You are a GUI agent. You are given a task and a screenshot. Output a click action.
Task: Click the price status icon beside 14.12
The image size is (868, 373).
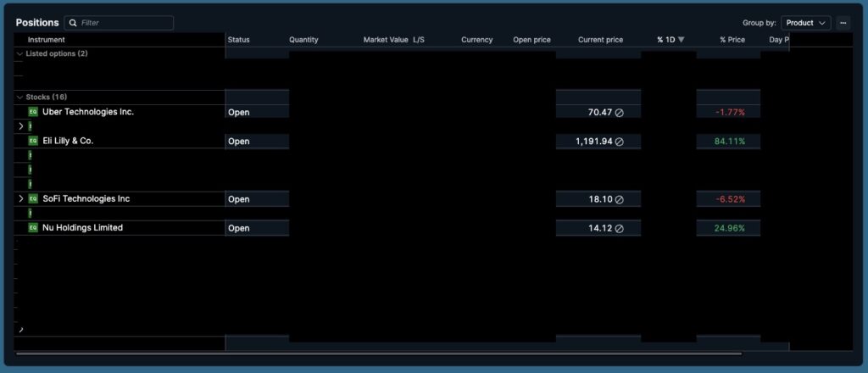click(620, 228)
